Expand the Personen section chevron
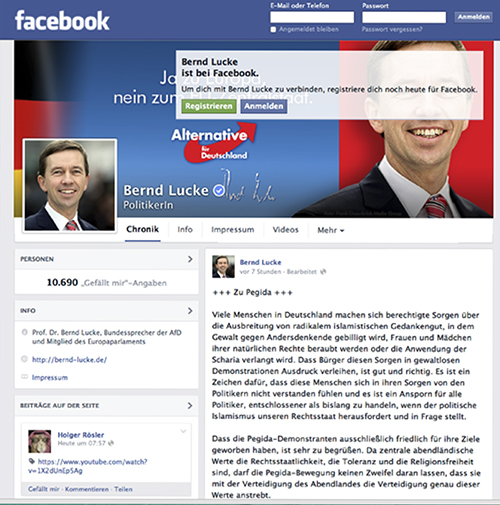 (190, 259)
